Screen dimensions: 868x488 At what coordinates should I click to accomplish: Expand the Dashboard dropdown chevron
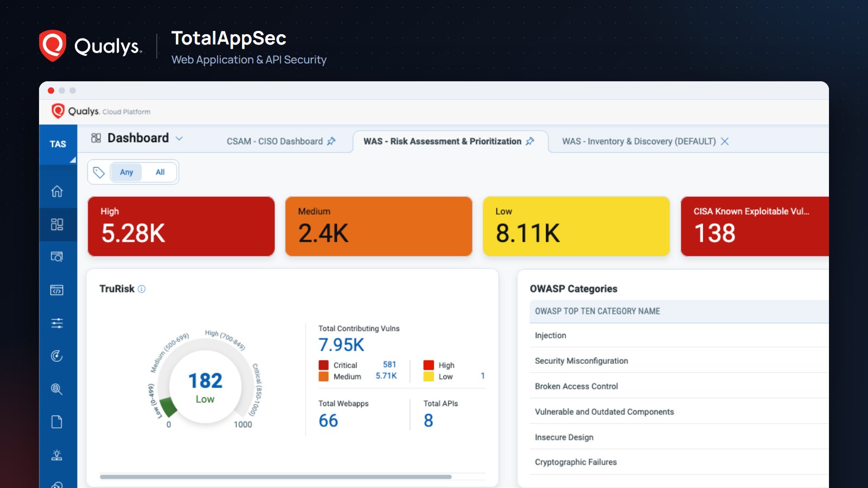coord(179,138)
